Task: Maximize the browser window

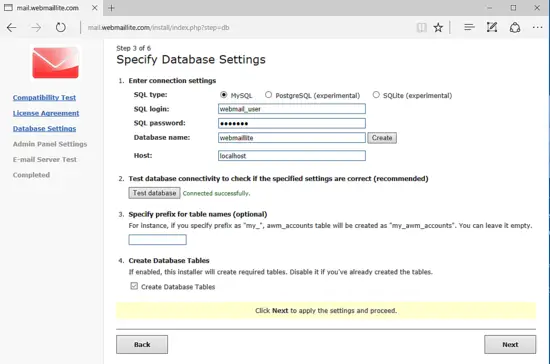Action: pos(513,8)
